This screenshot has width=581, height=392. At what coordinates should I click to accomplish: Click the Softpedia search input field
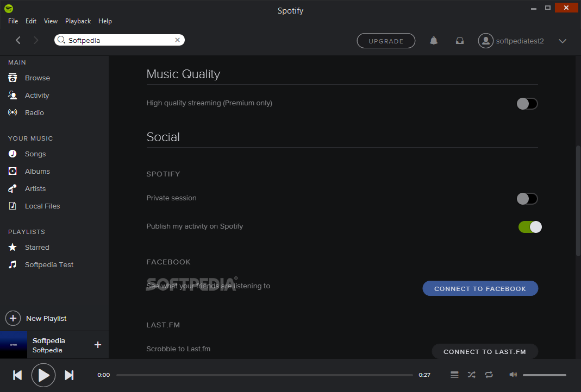pyautogui.click(x=120, y=40)
